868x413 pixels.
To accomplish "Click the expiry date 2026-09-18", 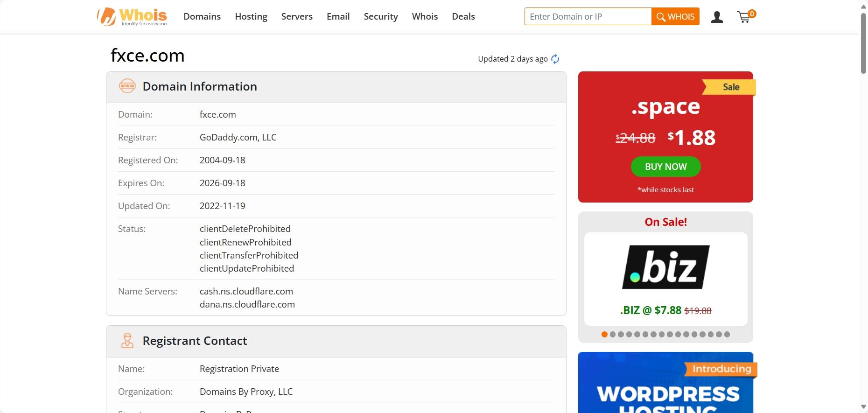I will (x=223, y=183).
